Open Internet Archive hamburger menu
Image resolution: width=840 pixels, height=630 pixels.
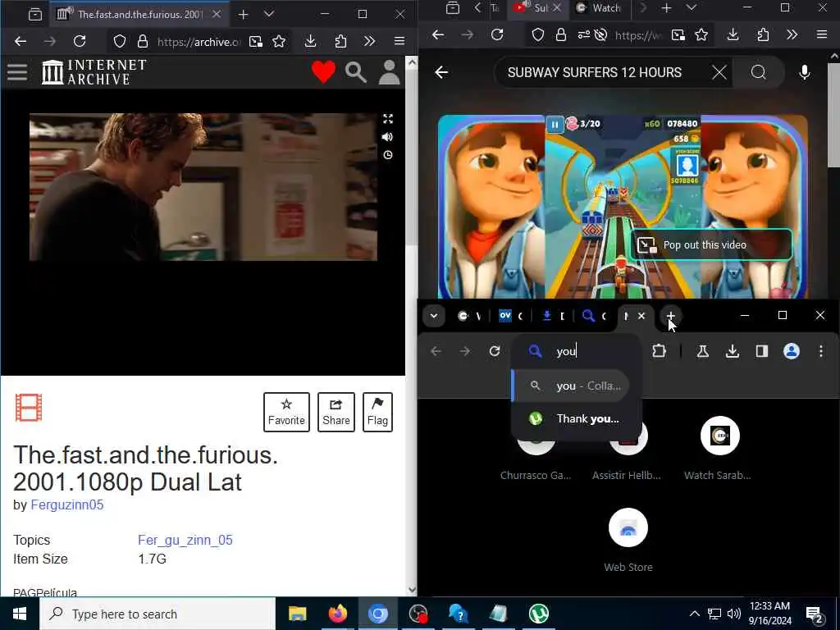17,72
